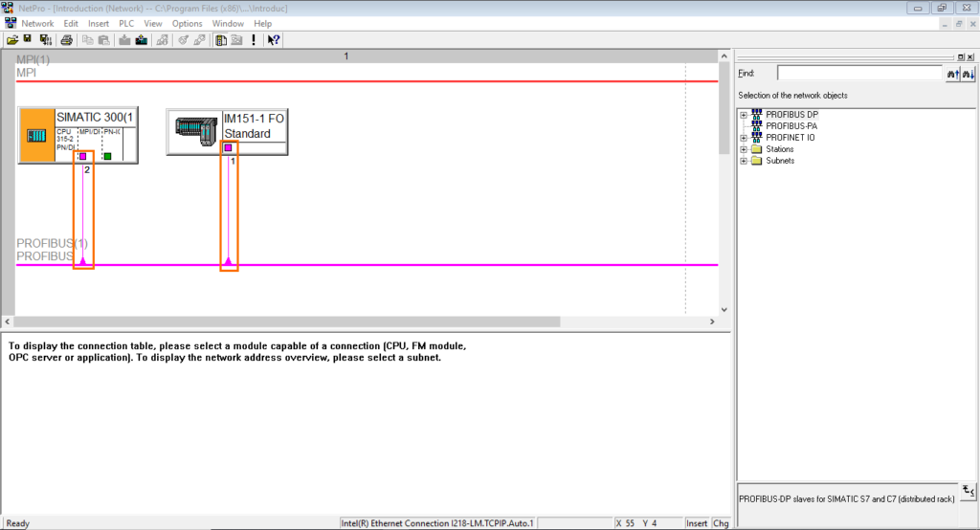
Task: Expand the Subnets folder node
Action: click(743, 162)
